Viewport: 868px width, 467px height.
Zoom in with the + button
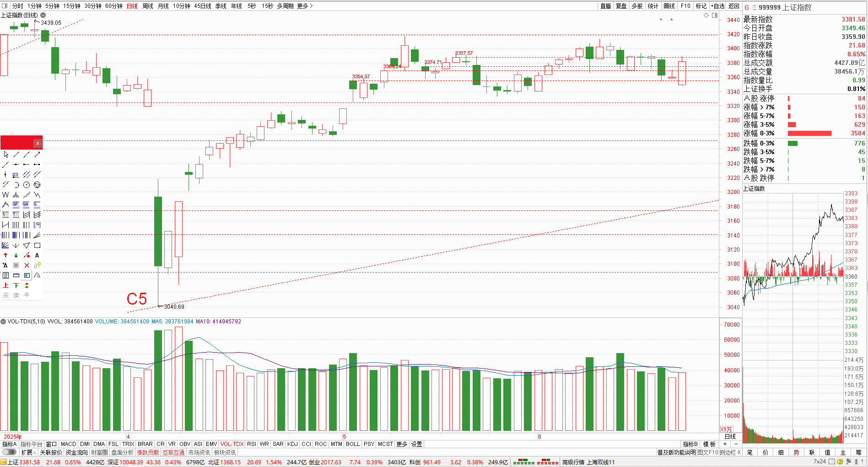point(725,444)
